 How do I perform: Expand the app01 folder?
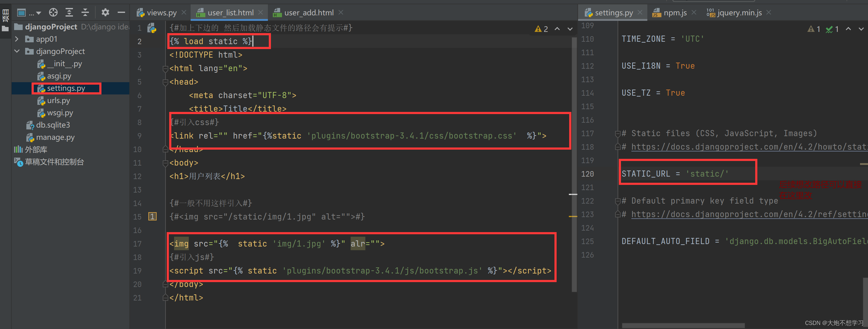17,39
